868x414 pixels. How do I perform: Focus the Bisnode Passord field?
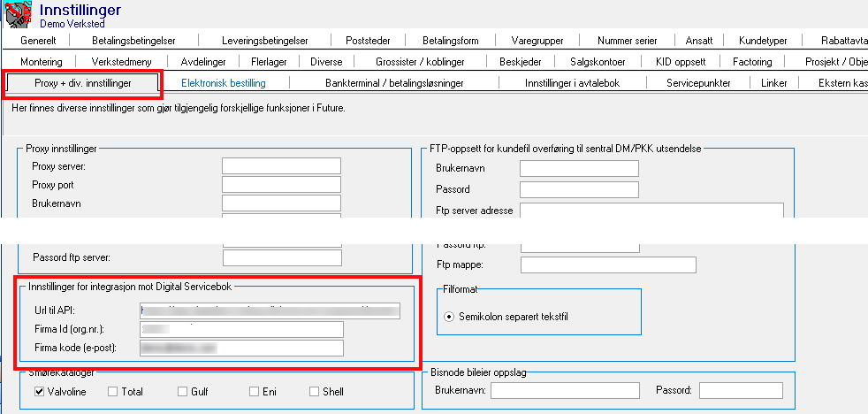[741, 390]
